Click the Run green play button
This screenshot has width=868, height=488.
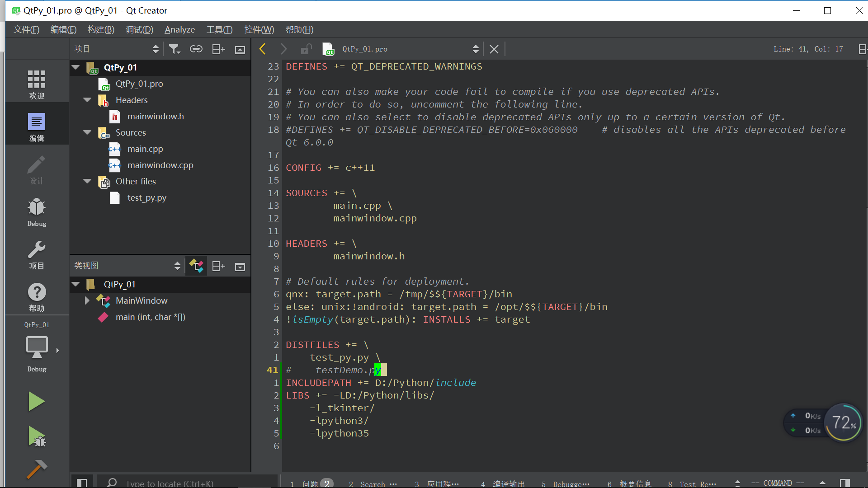[x=36, y=401]
